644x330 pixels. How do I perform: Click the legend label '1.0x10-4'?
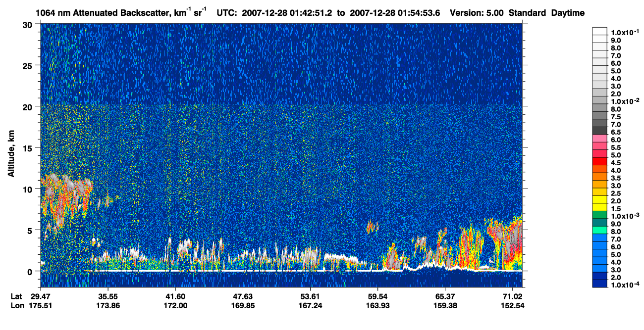coord(625,284)
